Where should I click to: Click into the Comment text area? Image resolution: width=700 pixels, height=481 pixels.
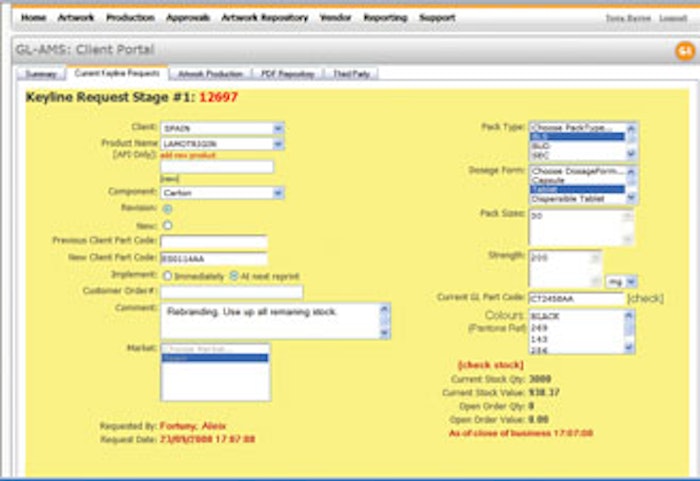pos(271,321)
